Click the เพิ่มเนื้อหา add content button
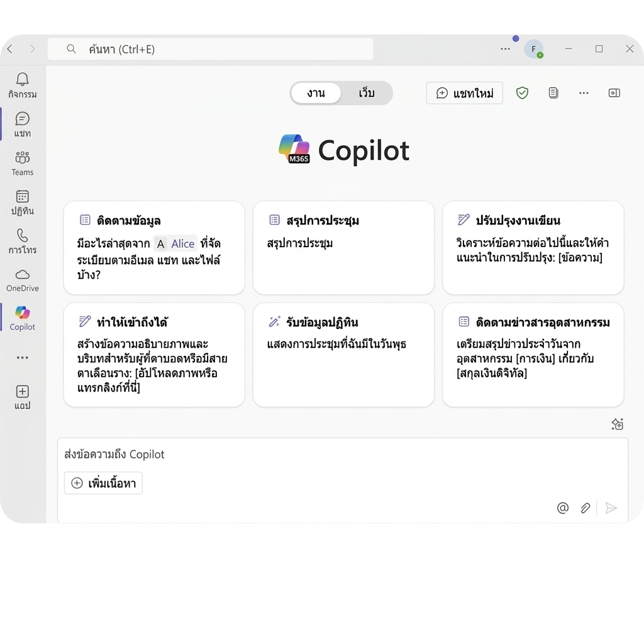This screenshot has width=644, height=644. (103, 483)
